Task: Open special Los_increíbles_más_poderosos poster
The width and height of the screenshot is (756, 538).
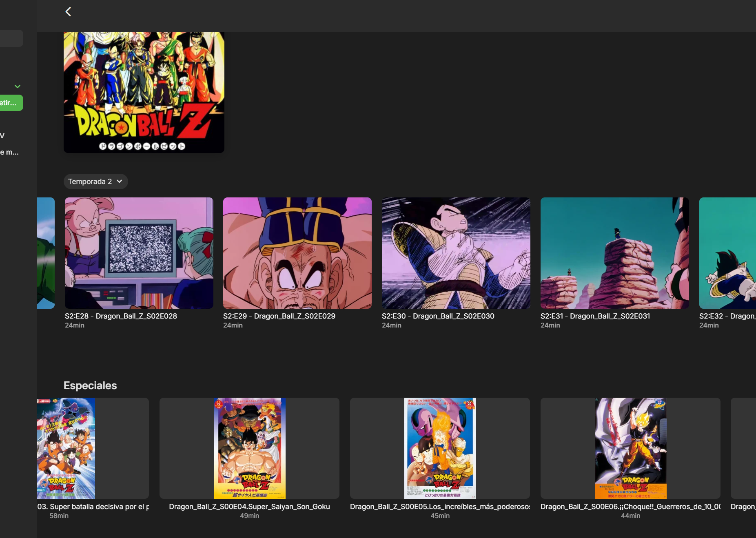Action: tap(440, 448)
